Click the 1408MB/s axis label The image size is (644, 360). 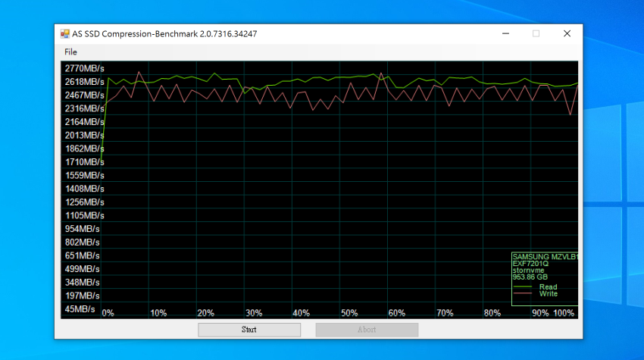(x=85, y=189)
